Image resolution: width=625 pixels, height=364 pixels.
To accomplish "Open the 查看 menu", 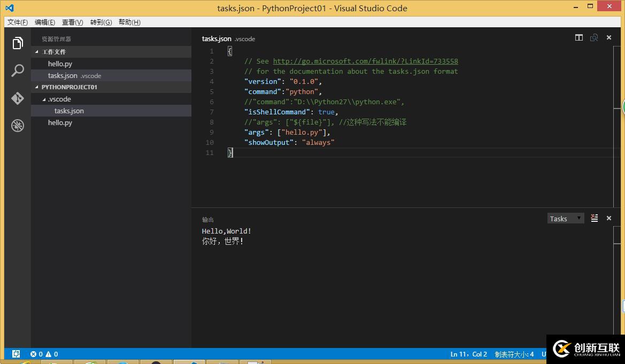I will (73, 22).
